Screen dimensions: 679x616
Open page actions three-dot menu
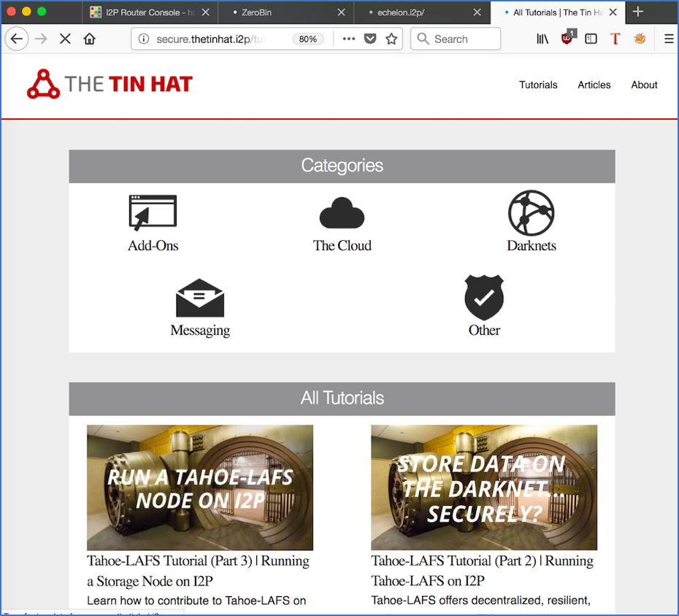[348, 39]
